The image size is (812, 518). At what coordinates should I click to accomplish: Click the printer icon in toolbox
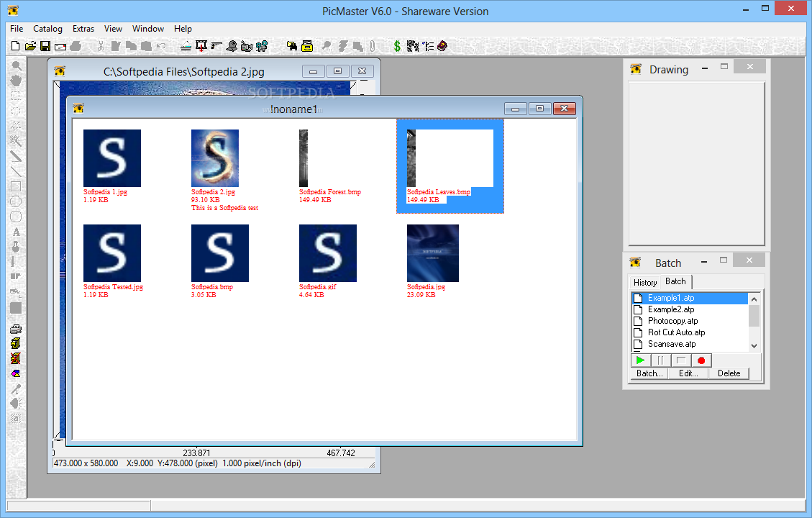tap(16, 328)
